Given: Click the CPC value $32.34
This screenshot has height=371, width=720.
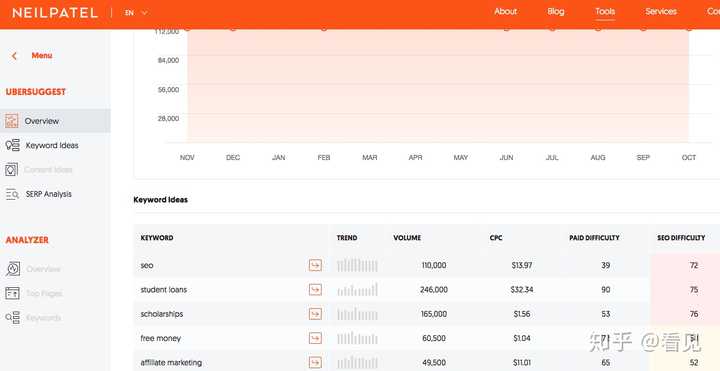Looking at the screenshot, I should [522, 290].
